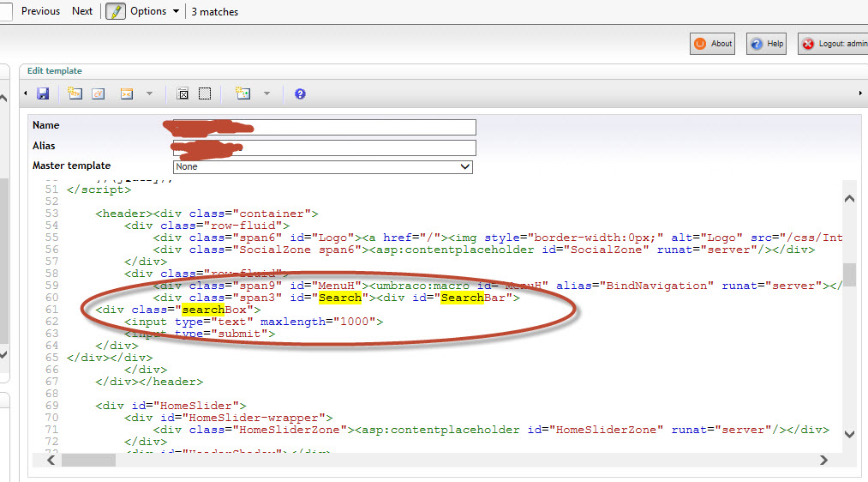This screenshot has width=868, height=482.
Task: Click the horizontal scrollbar thumb
Action: tap(88, 460)
